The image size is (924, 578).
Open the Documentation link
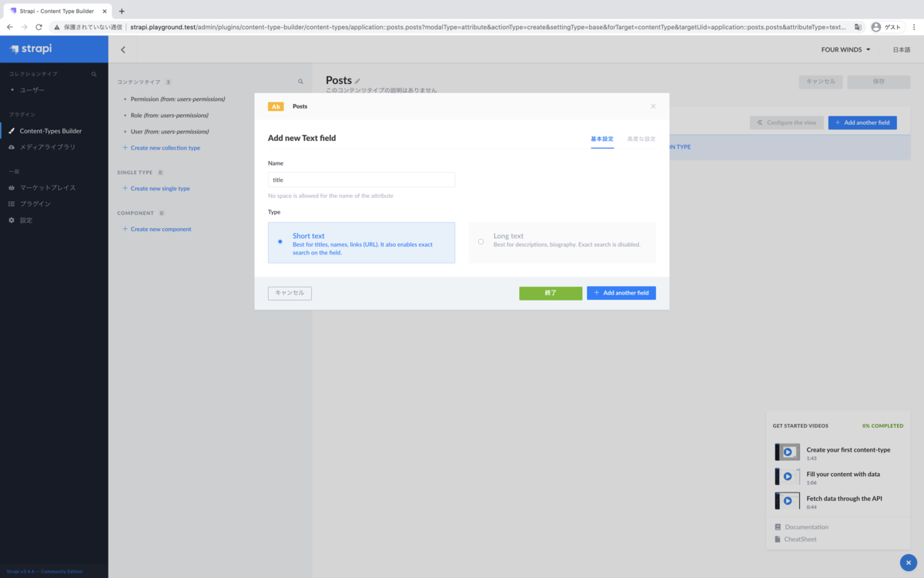coord(806,527)
